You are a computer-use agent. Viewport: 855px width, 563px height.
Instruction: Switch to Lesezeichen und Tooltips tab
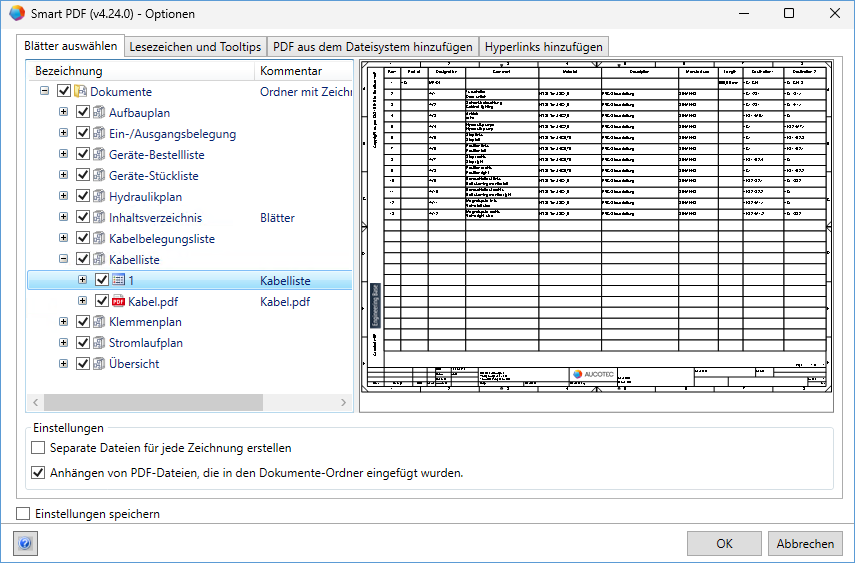[196, 47]
